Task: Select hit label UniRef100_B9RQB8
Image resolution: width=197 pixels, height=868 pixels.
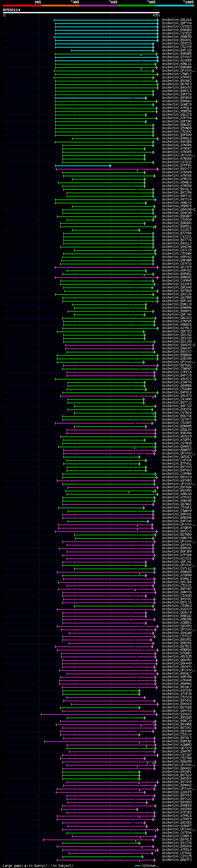Action: [x=177, y=67]
